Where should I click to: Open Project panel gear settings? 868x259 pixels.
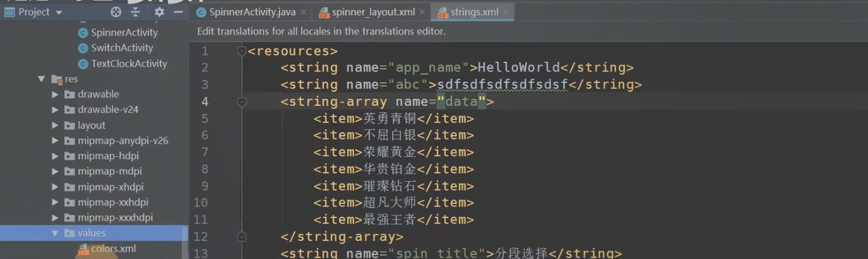[x=159, y=12]
